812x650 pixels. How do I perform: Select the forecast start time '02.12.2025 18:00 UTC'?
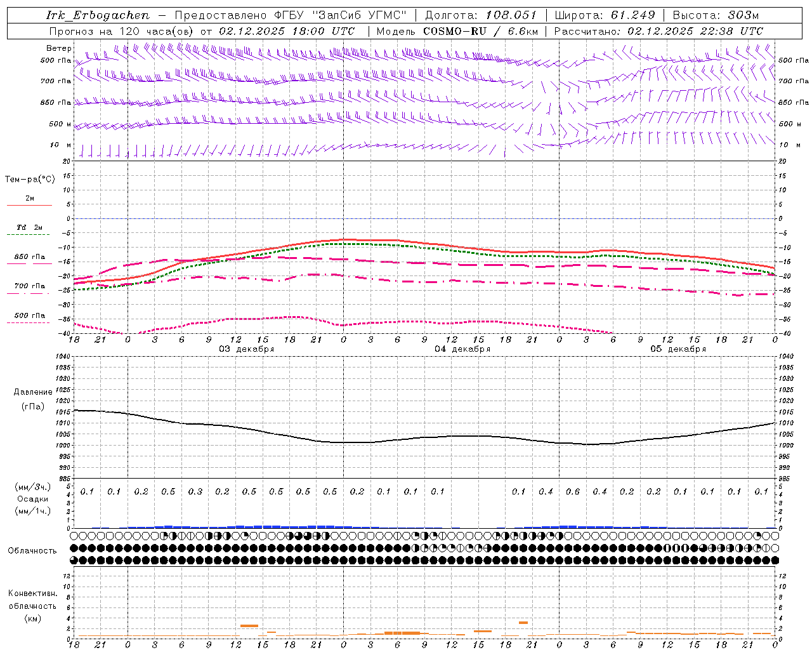tap(287, 31)
